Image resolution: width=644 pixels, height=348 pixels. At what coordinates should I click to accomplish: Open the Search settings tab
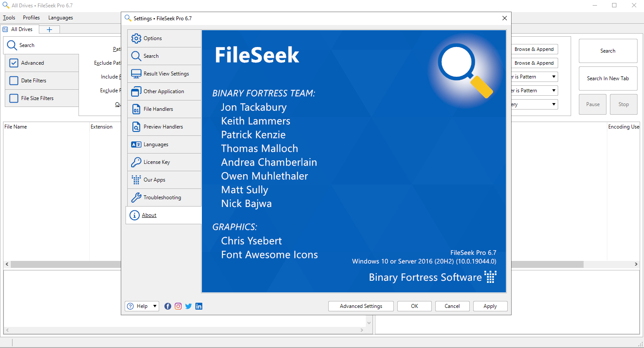(164, 56)
